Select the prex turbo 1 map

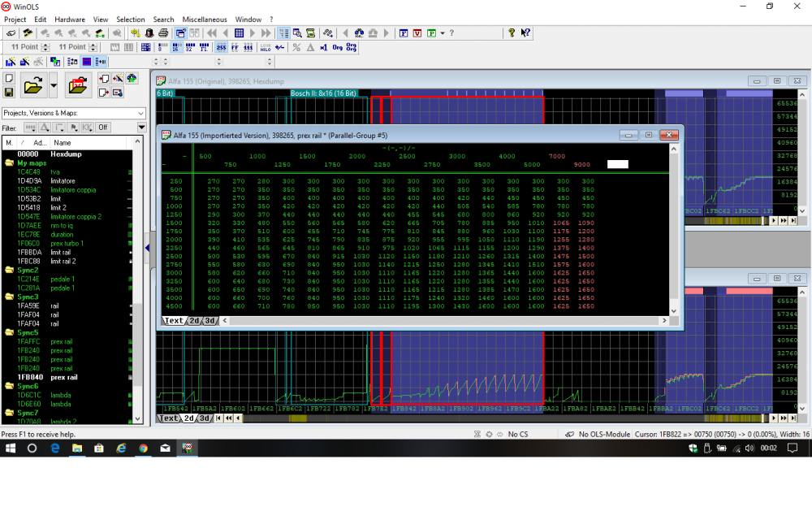[67, 244]
